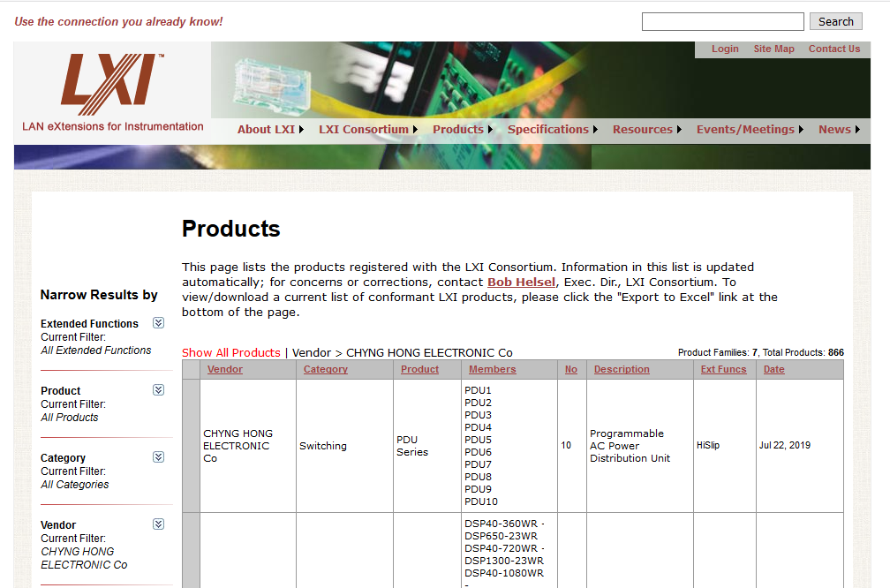Image resolution: width=890 pixels, height=588 pixels.
Task: Expand the Vendor filter chevron
Action: point(158,524)
